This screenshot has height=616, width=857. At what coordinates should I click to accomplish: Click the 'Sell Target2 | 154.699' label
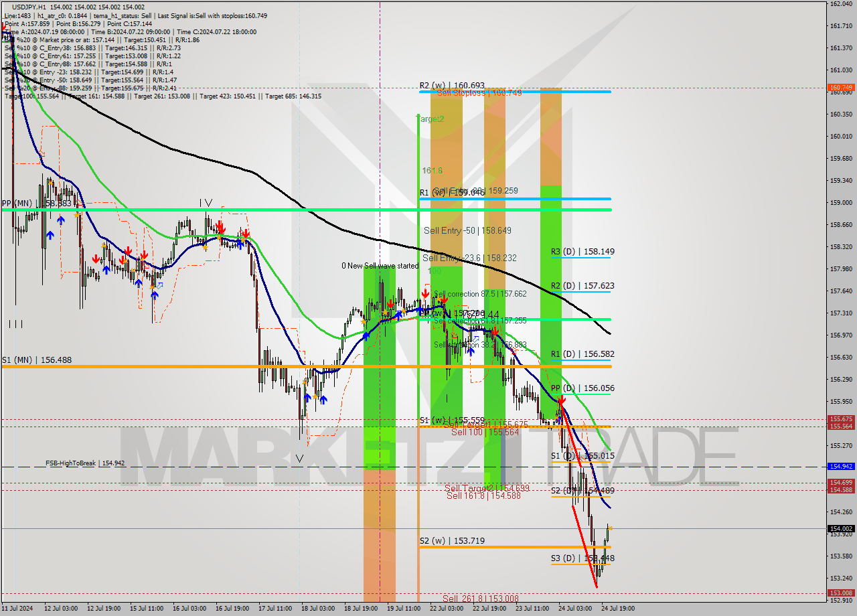(487, 488)
